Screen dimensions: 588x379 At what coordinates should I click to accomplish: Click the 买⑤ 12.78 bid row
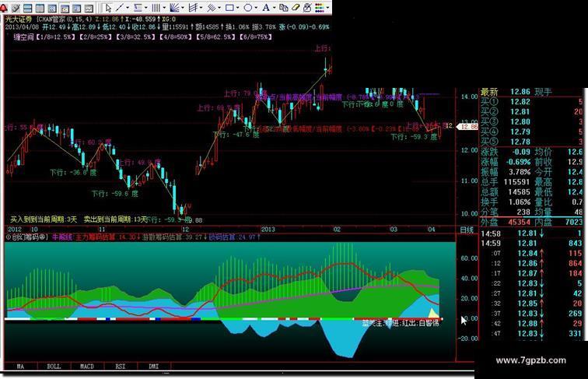click(x=531, y=142)
